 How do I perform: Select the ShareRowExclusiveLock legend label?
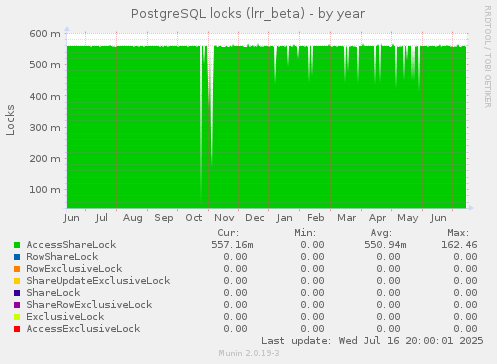point(89,305)
